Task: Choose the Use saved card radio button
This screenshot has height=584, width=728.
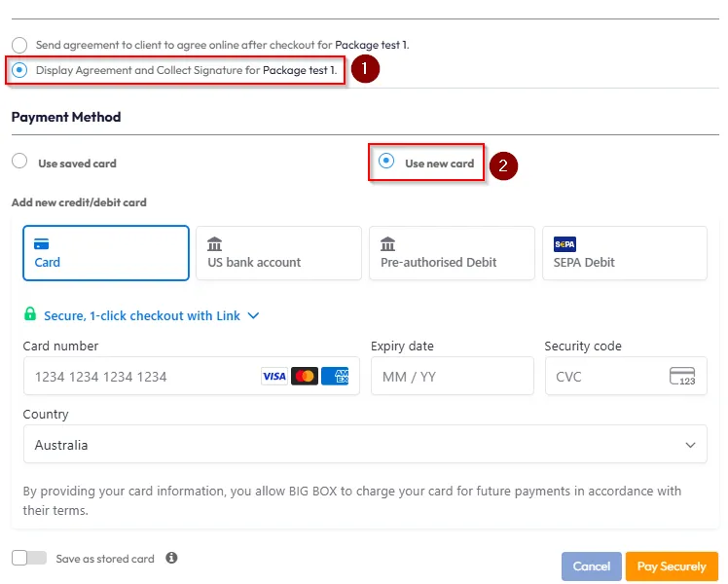Action: point(19,162)
